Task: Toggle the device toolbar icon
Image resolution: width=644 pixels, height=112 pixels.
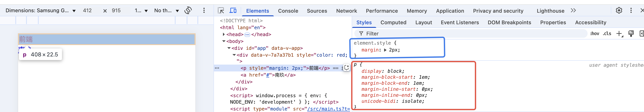Action: 233,11
